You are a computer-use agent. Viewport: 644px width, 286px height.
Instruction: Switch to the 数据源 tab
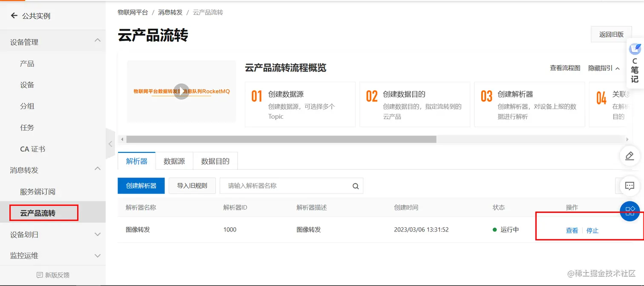(174, 161)
